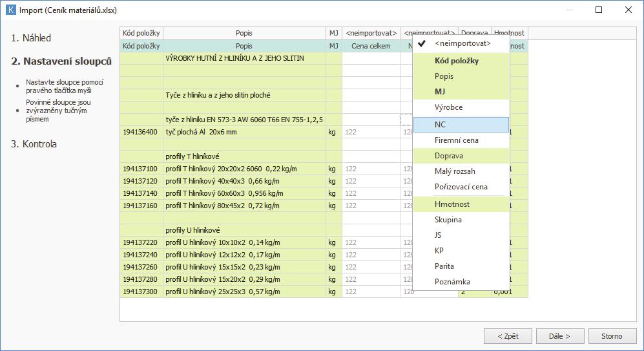Click profil T hliníkový 20x20x2 6060 row
The image size is (644, 351).
click(244, 169)
